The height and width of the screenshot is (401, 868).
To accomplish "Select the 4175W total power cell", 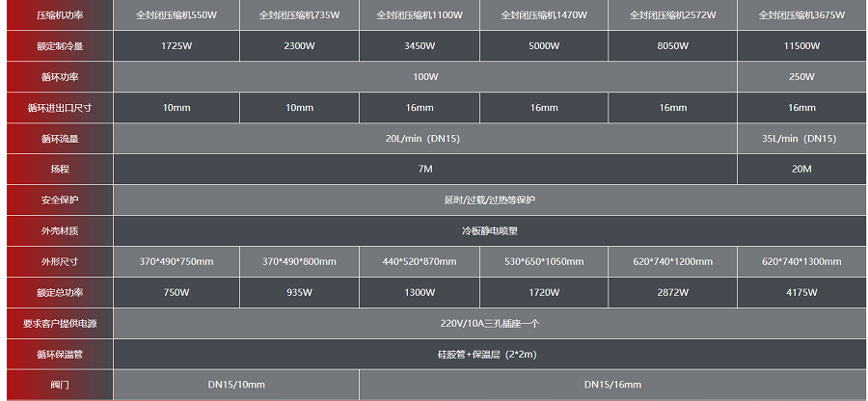I will [801, 293].
